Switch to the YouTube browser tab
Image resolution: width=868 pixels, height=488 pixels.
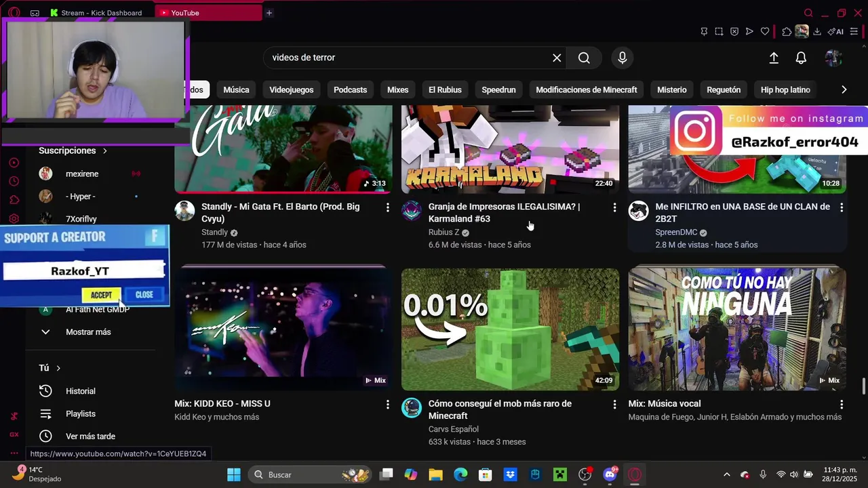point(208,13)
